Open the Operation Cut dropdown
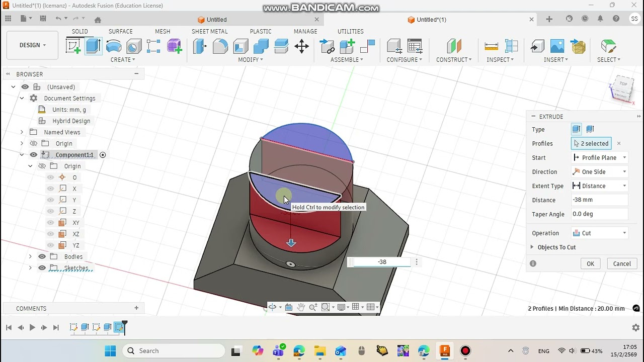This screenshot has height=362, width=644. click(599, 233)
